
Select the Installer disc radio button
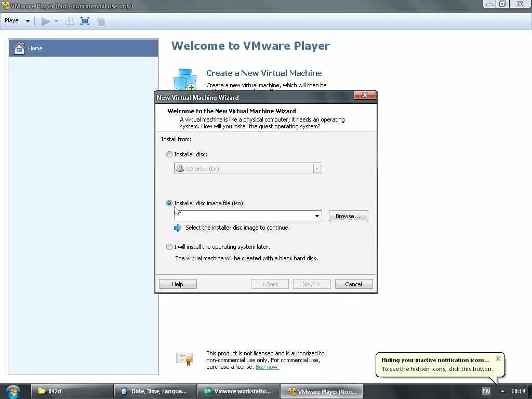click(x=169, y=154)
